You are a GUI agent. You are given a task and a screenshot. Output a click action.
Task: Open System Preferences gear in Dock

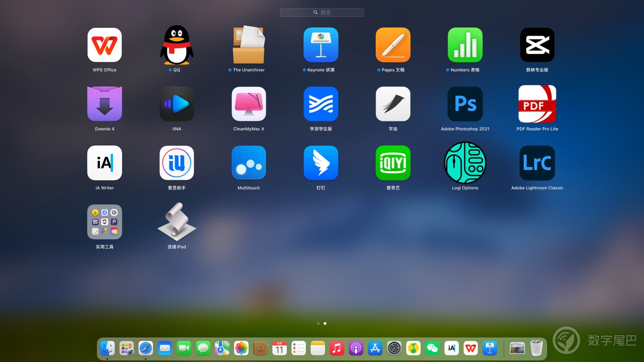[x=394, y=348]
